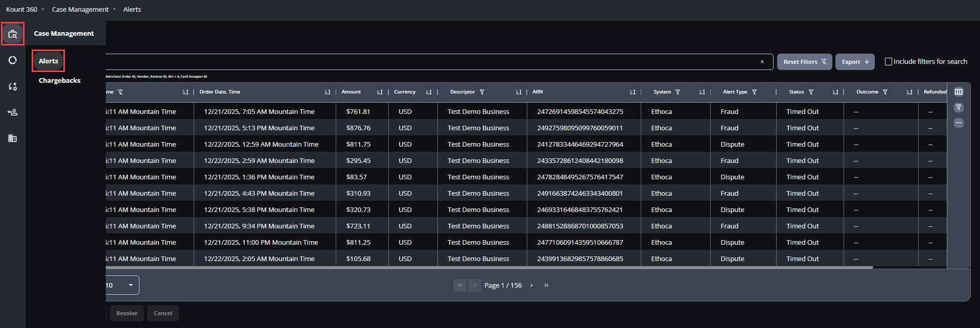Click Alerts breadcrumb
This screenshot has height=328, width=980.
tap(132, 10)
